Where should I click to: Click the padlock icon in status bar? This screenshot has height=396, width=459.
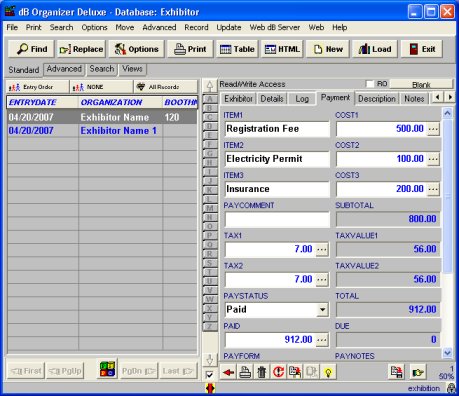point(451,388)
